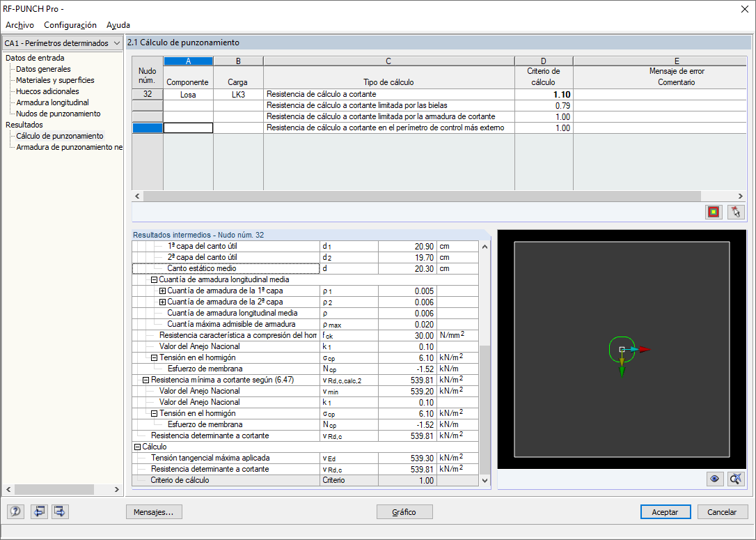Click the selected empty cell in column A

point(188,128)
